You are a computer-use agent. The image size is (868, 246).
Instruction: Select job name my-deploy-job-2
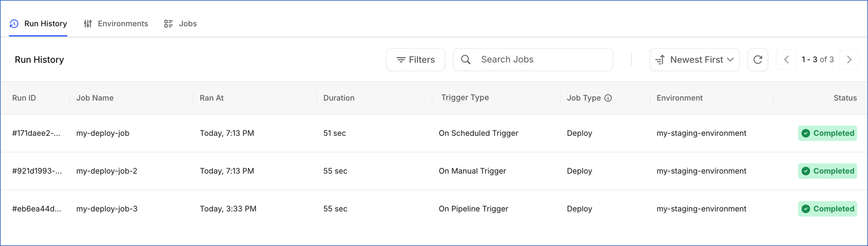[x=107, y=171]
